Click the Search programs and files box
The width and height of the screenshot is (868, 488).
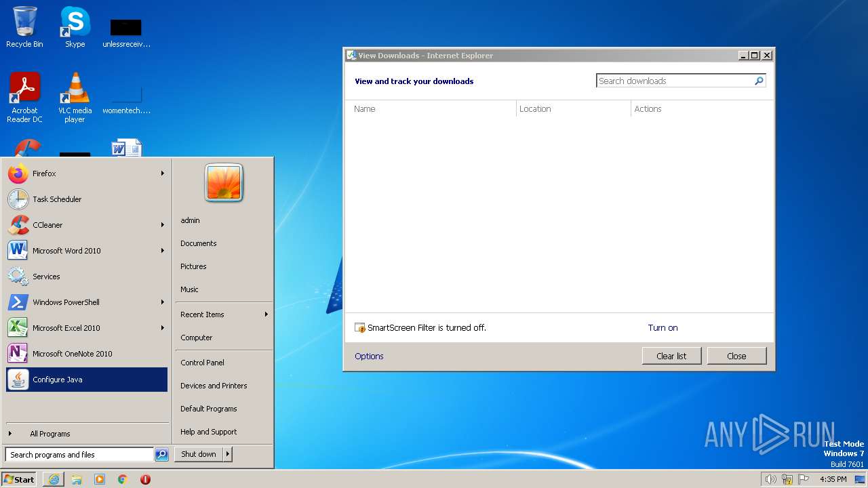(x=79, y=455)
